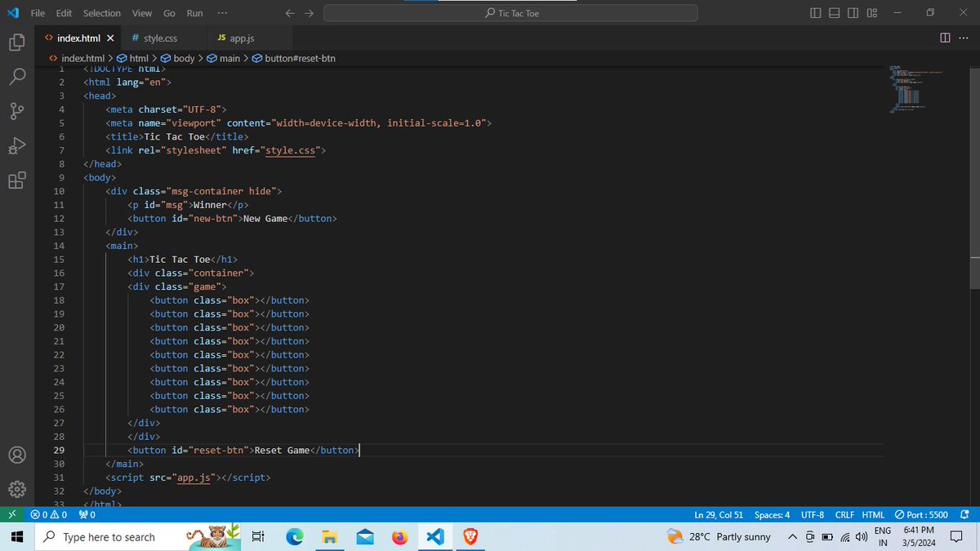The image size is (980, 551).
Task: Open Firefox from taskbar
Action: [x=399, y=536]
